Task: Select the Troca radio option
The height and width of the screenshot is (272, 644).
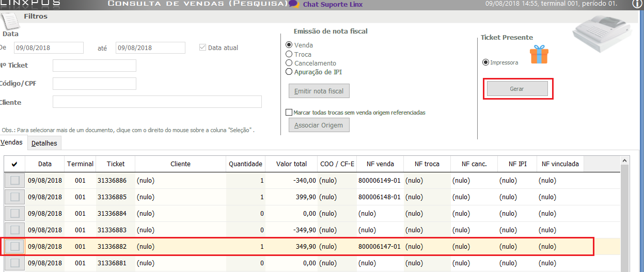Action: click(x=289, y=54)
